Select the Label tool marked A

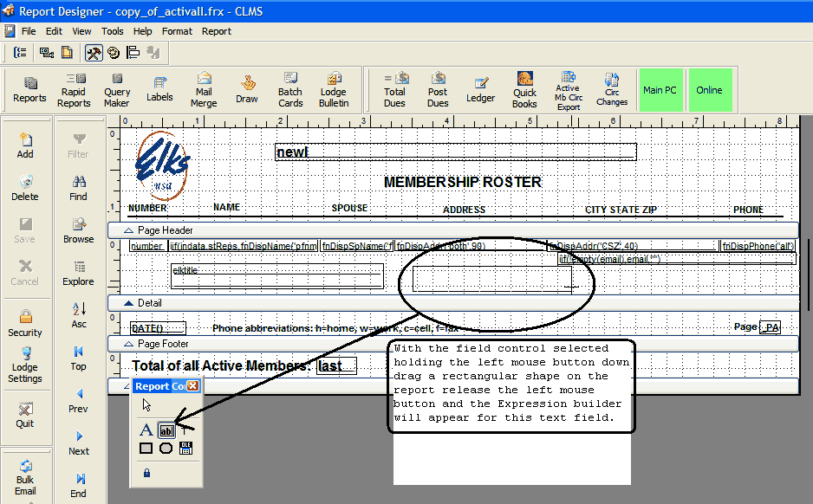coord(146,430)
